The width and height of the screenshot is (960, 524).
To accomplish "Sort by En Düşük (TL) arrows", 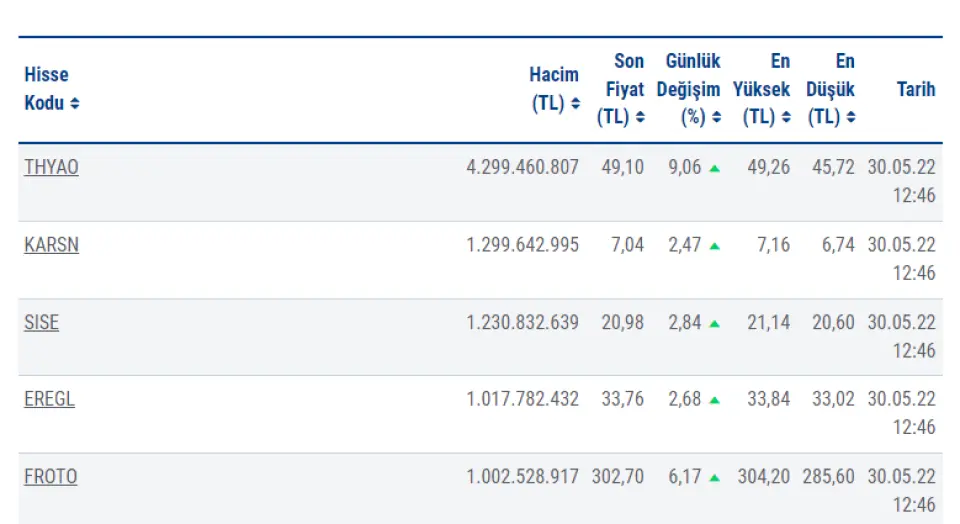I will click(850, 118).
